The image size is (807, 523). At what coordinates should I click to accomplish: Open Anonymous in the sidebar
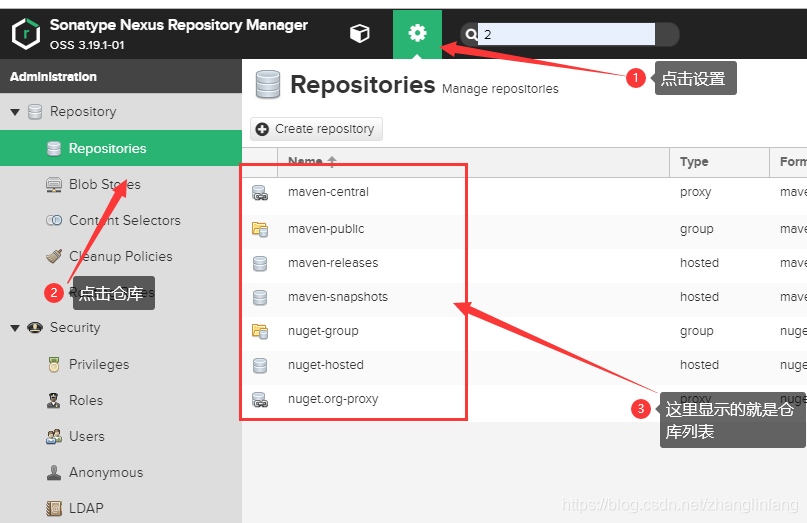pos(106,473)
